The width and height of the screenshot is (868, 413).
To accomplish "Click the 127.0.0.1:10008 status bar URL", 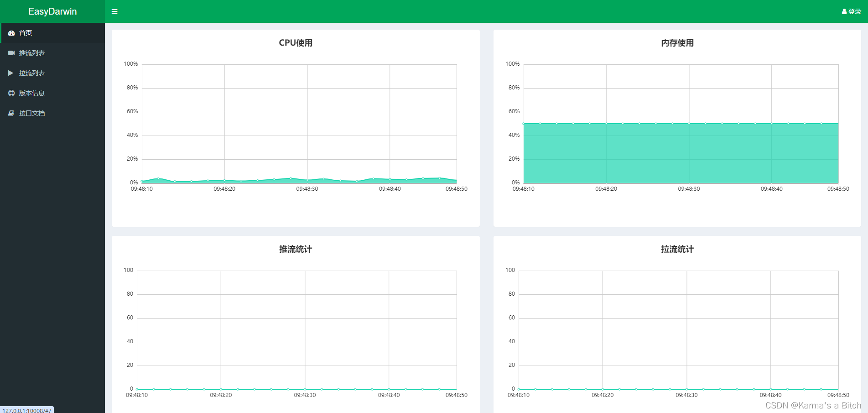I will click(27, 410).
